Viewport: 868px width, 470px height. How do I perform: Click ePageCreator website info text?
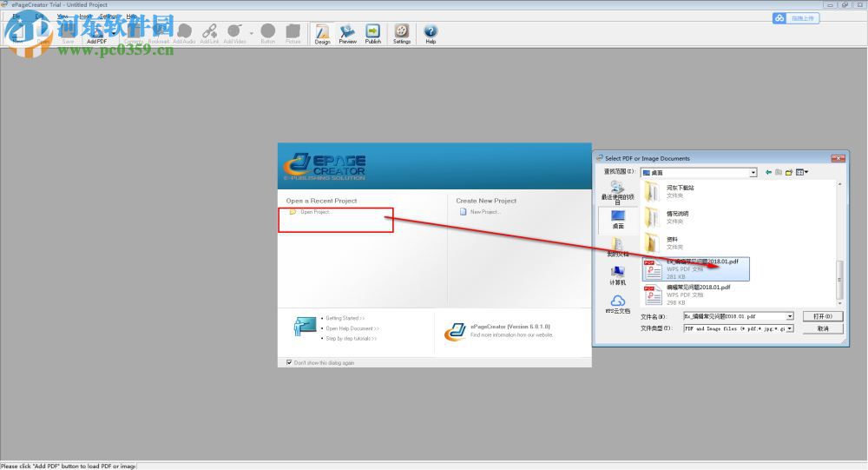511,335
